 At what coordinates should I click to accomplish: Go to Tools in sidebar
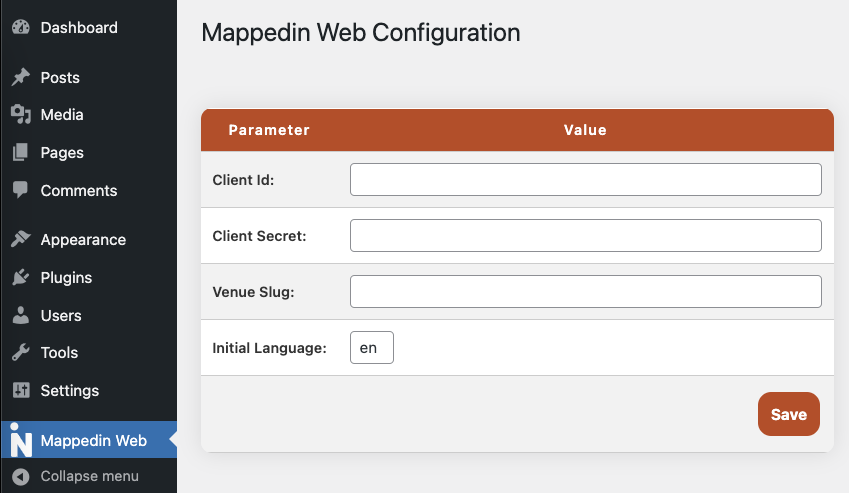point(60,353)
